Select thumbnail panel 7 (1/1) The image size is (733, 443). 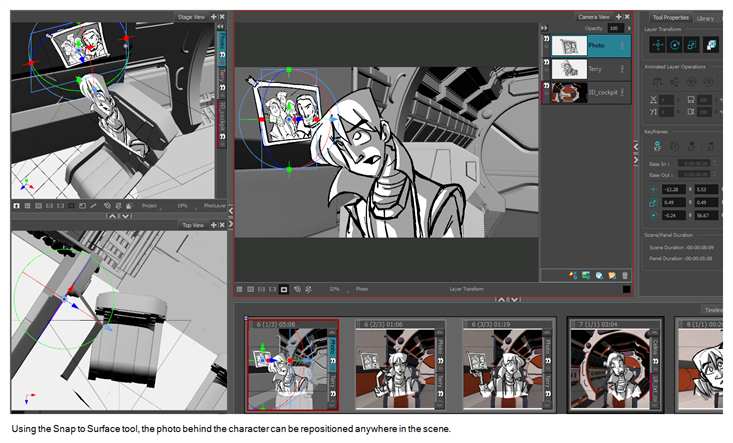click(609, 365)
